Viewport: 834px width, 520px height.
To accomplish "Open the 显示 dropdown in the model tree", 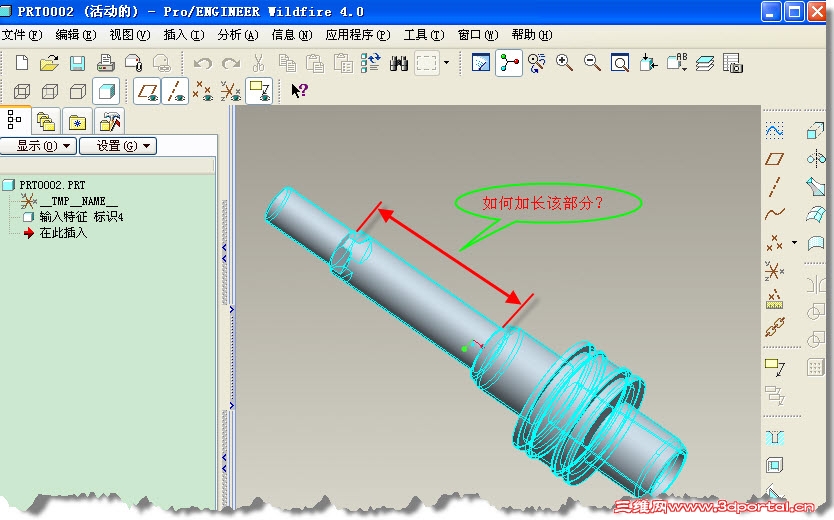I will 38,146.
